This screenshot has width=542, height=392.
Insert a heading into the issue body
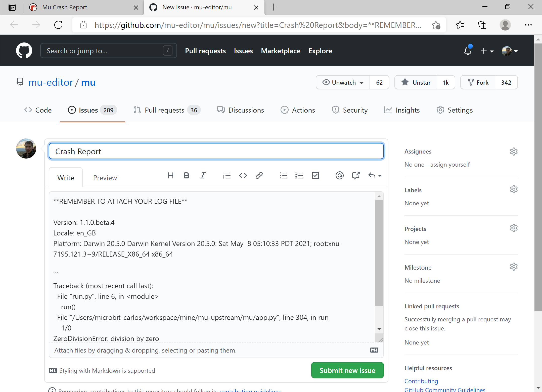click(x=171, y=175)
